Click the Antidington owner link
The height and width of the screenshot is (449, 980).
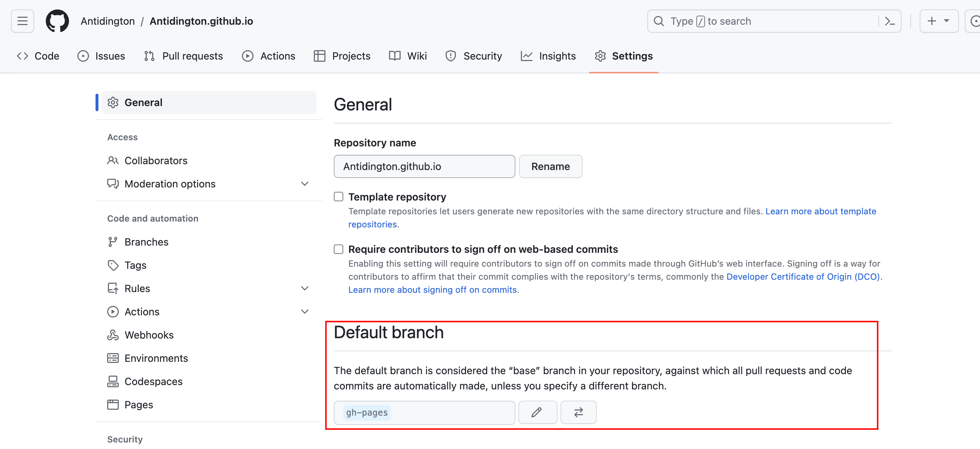(108, 21)
